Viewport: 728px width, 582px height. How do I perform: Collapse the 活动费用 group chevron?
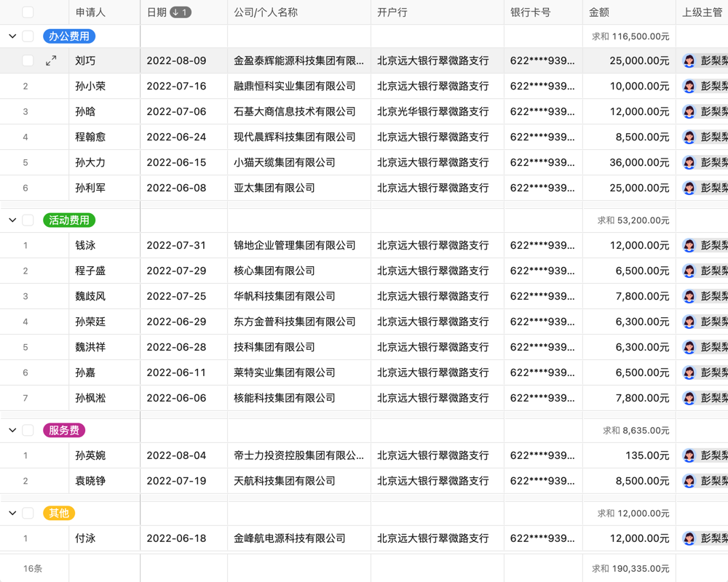[11, 220]
